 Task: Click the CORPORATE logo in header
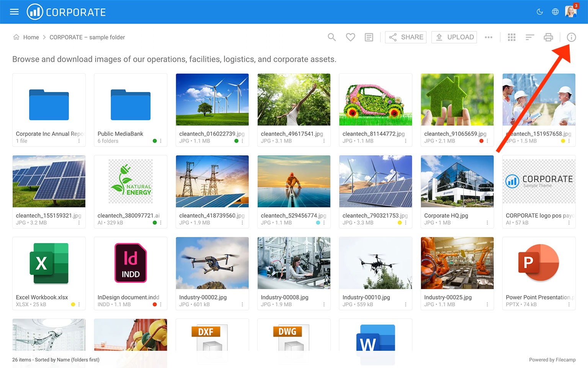point(66,12)
